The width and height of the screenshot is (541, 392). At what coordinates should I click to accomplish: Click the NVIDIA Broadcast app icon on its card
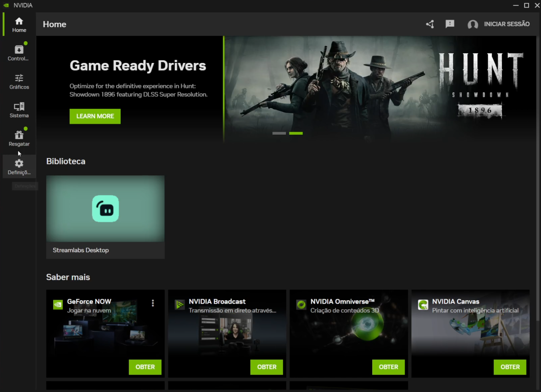click(x=180, y=304)
